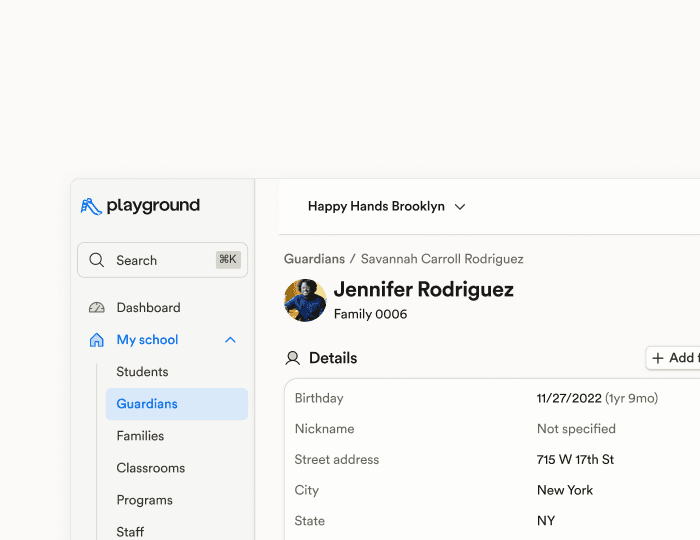Go to Students list

click(x=142, y=372)
